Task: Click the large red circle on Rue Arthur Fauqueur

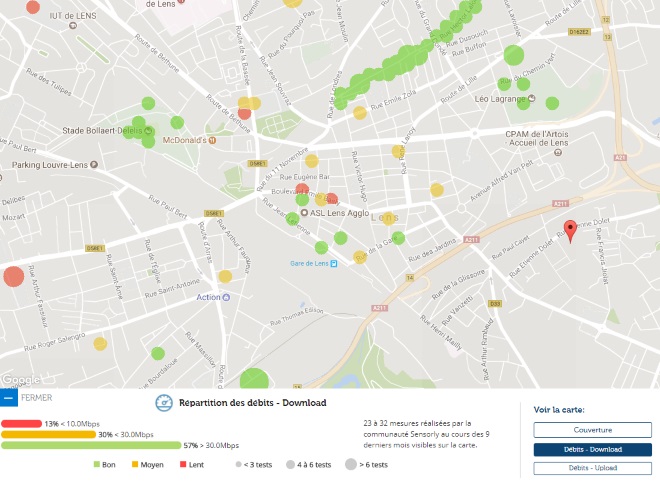Action: pyautogui.click(x=13, y=277)
